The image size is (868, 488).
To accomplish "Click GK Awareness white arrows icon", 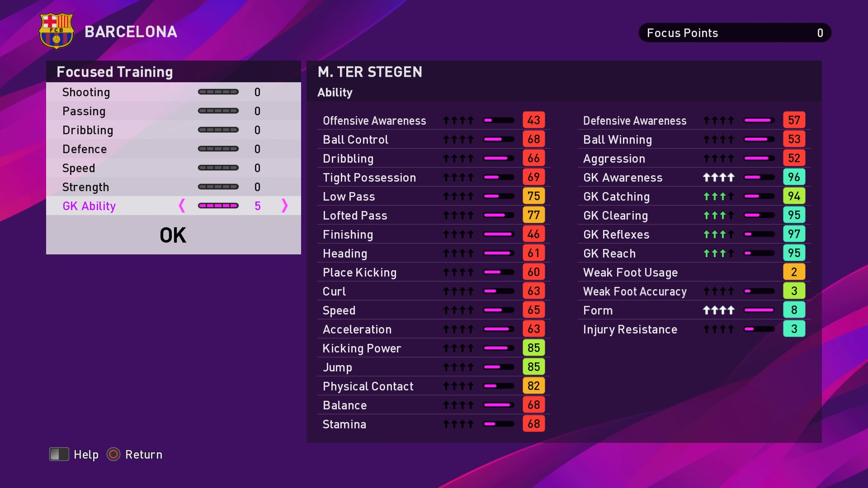I will click(x=718, y=178).
